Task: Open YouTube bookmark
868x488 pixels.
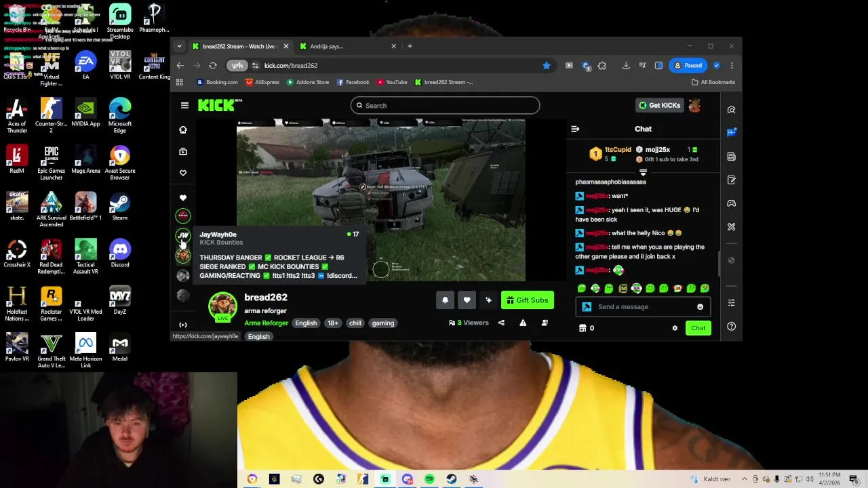Action: (392, 82)
